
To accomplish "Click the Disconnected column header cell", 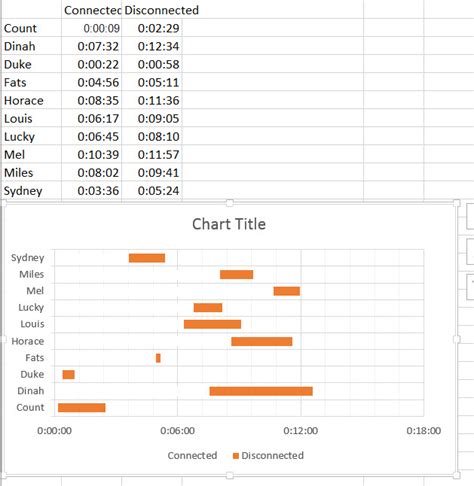I will coord(152,10).
